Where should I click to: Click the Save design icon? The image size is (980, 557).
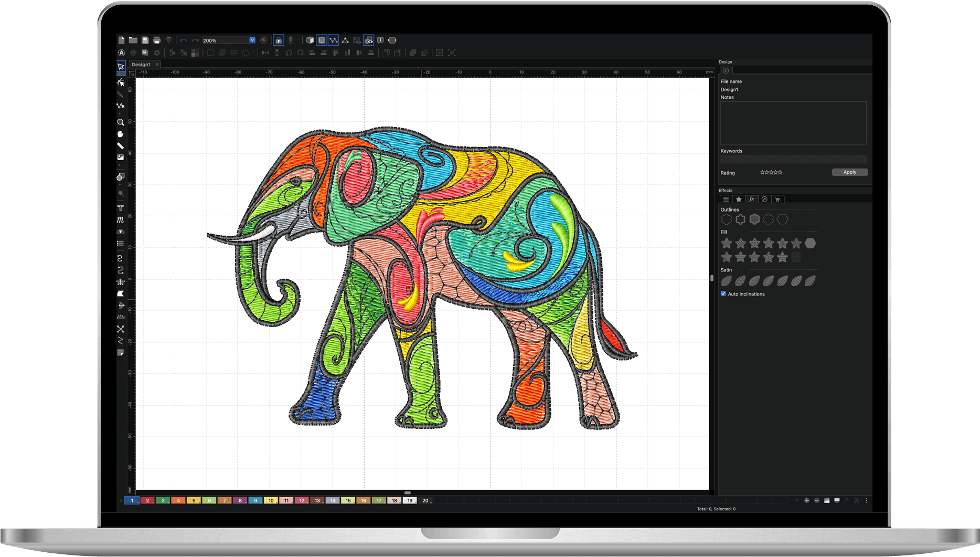click(x=145, y=40)
